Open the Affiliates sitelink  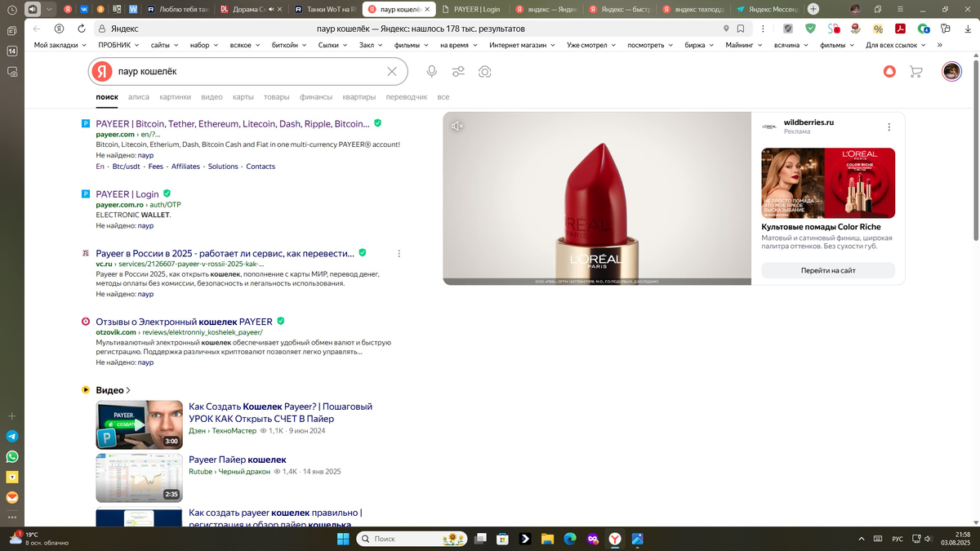[x=185, y=167]
